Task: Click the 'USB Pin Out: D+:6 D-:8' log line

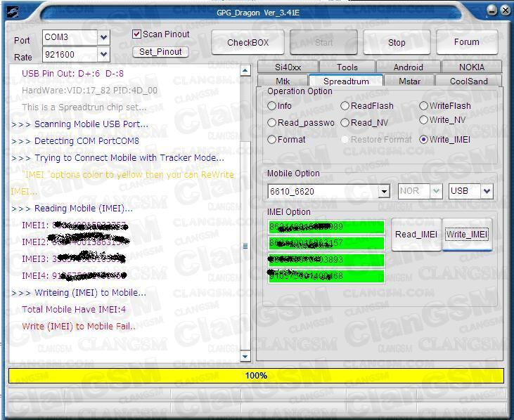Action: point(72,73)
